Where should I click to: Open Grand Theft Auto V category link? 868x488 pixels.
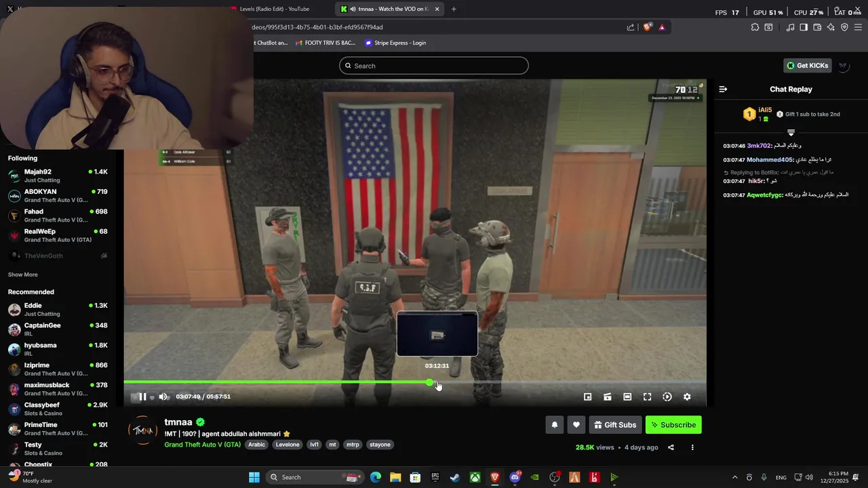(202, 445)
